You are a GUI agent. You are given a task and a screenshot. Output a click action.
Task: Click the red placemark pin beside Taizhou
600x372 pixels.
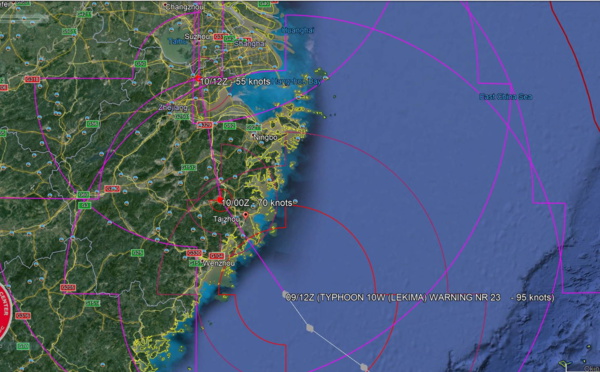tap(246, 215)
